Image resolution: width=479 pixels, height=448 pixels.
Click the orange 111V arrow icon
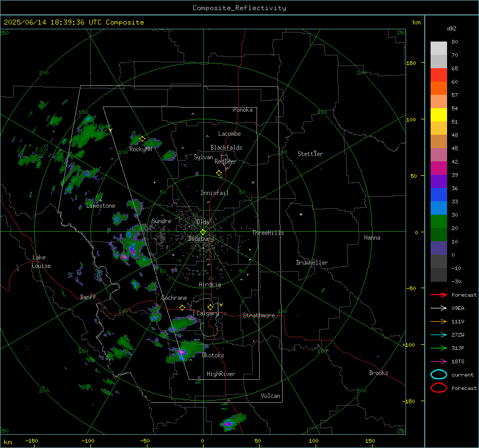(439, 321)
